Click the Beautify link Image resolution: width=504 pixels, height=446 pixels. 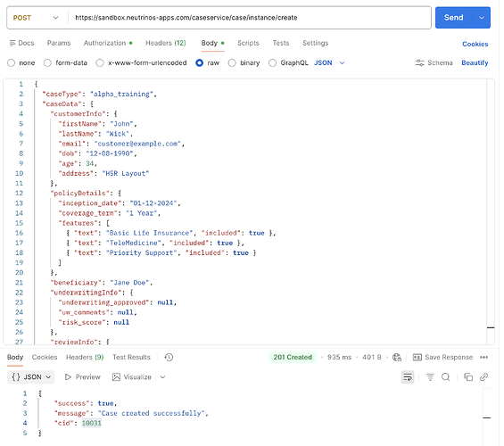coord(475,63)
